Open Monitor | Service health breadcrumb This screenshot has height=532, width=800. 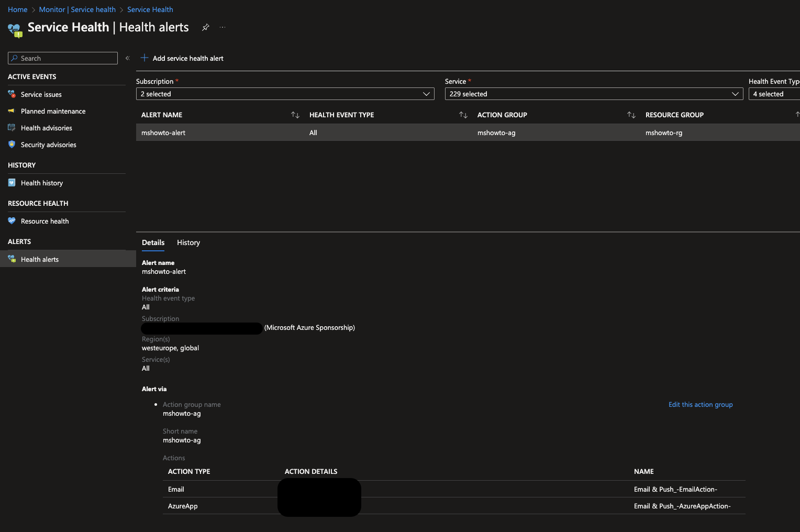[x=77, y=9]
